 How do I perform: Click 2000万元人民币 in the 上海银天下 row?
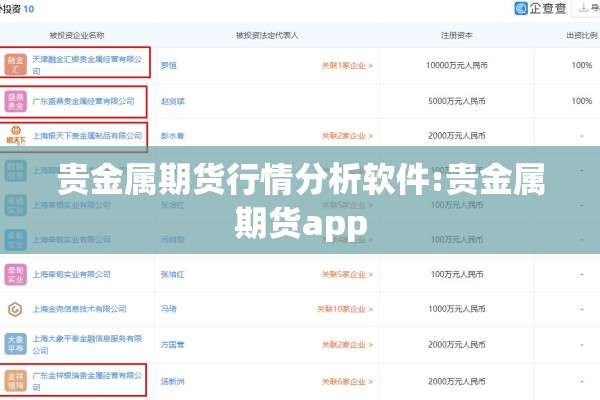457,136
